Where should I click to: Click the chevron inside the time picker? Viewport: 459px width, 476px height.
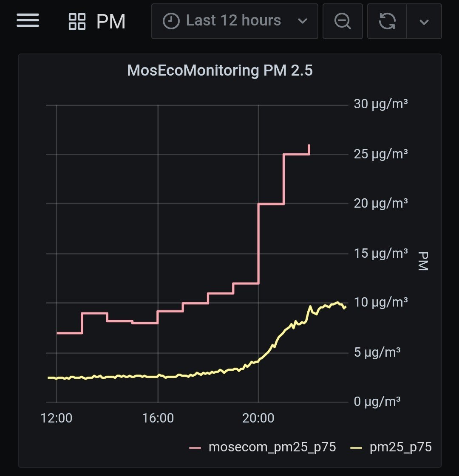303,21
